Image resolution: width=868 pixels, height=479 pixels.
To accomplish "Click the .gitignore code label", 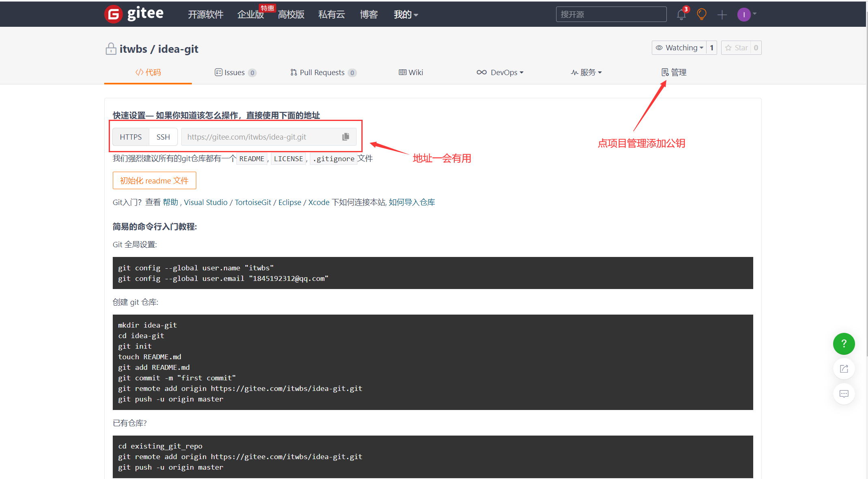I will coord(333,159).
